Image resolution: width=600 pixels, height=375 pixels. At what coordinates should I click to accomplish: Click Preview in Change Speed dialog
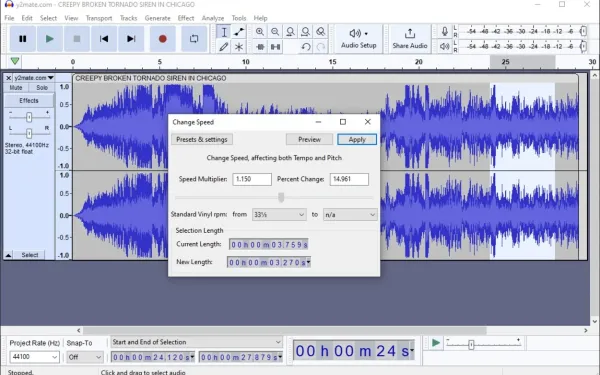[309, 139]
